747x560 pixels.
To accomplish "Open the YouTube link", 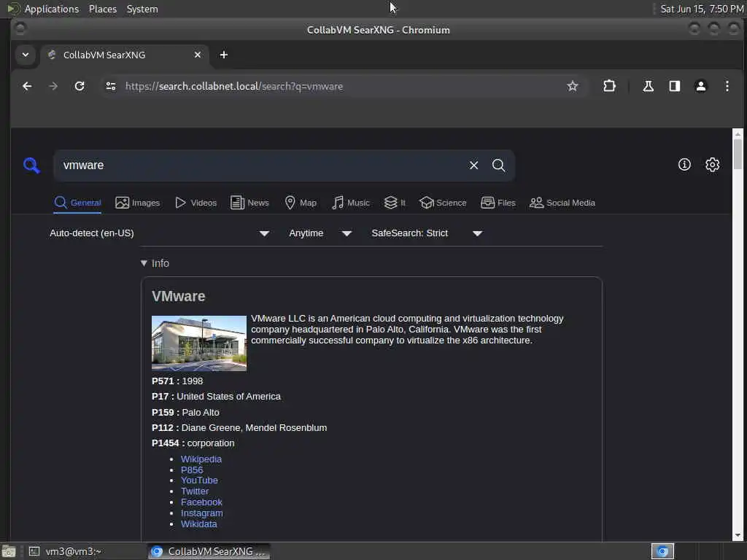I will tap(199, 481).
